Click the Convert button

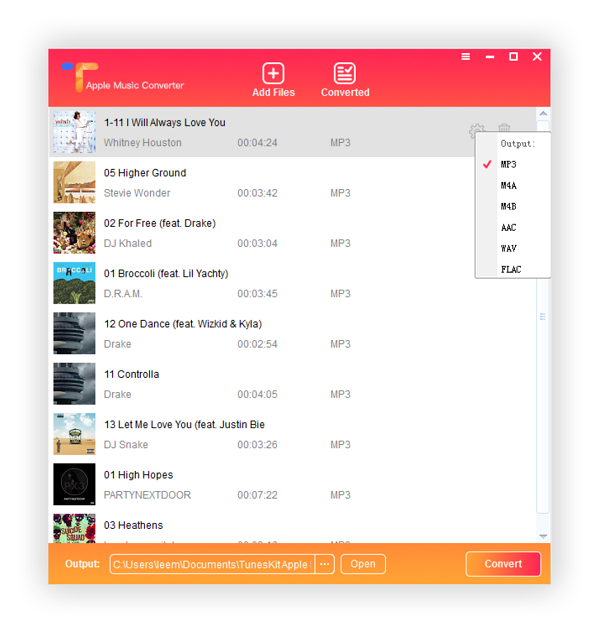503,564
